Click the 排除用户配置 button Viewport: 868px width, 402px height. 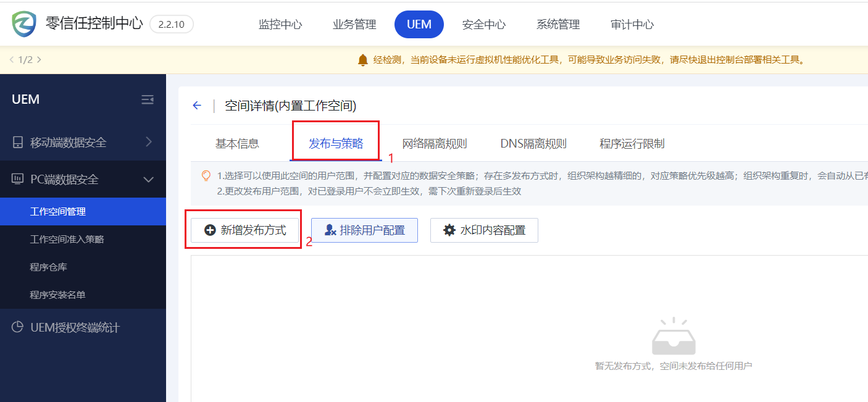tap(364, 230)
